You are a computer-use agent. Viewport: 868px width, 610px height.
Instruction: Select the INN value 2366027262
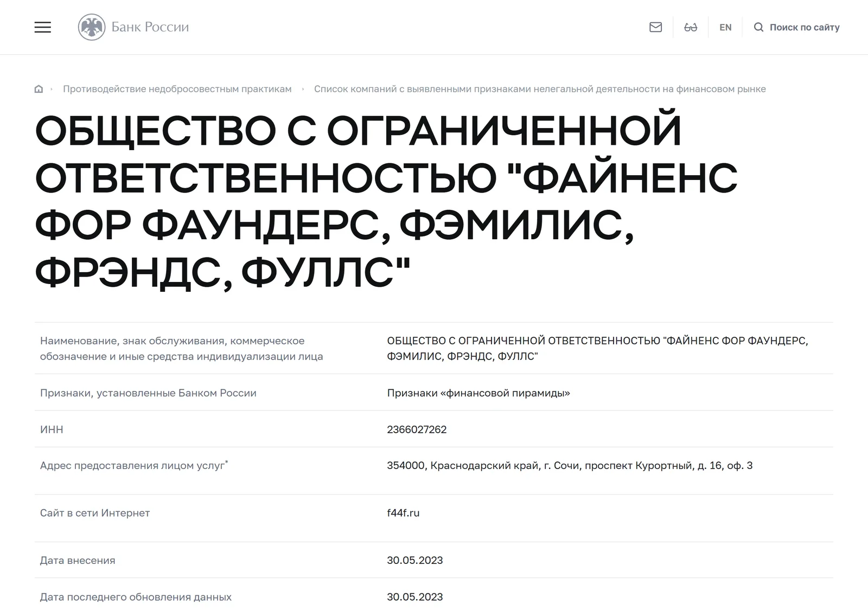click(417, 429)
